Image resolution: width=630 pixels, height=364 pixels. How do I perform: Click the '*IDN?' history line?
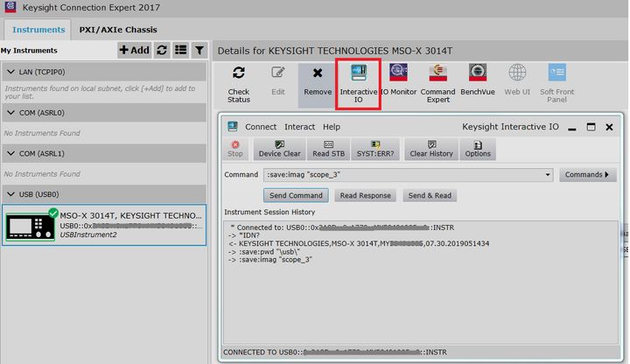(244, 235)
